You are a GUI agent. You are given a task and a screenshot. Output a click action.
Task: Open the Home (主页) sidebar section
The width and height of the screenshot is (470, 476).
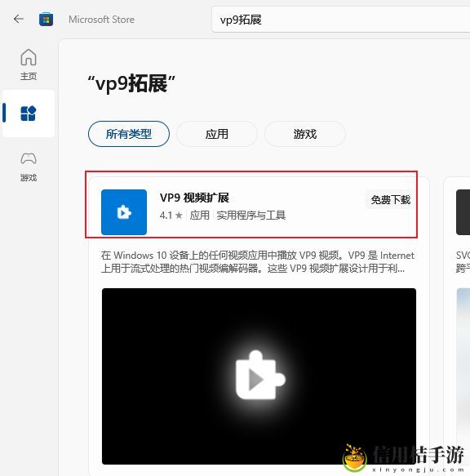(x=29, y=65)
